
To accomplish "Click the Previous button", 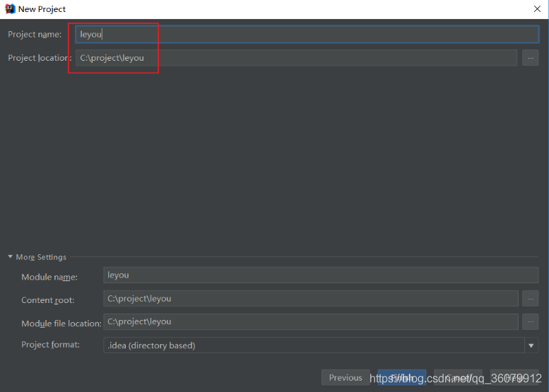I will tap(346, 378).
